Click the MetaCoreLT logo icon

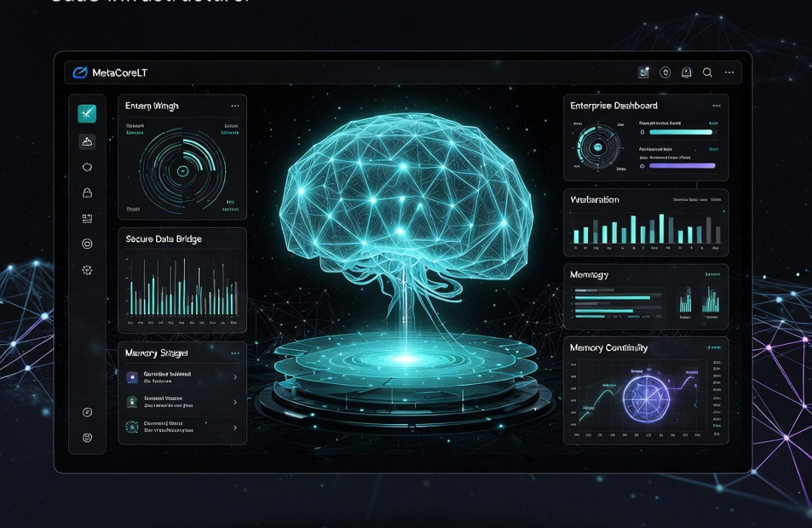click(80, 73)
